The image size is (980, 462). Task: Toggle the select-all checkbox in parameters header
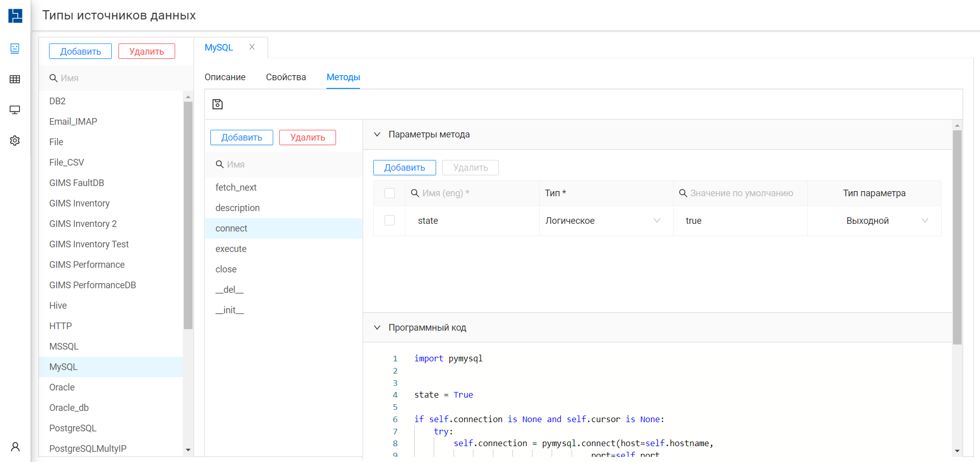(x=390, y=193)
